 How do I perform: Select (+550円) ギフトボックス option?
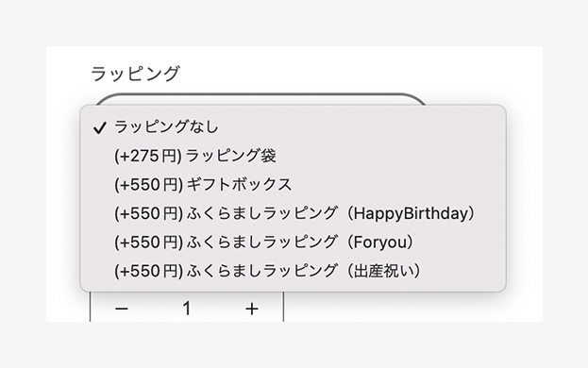point(294,184)
